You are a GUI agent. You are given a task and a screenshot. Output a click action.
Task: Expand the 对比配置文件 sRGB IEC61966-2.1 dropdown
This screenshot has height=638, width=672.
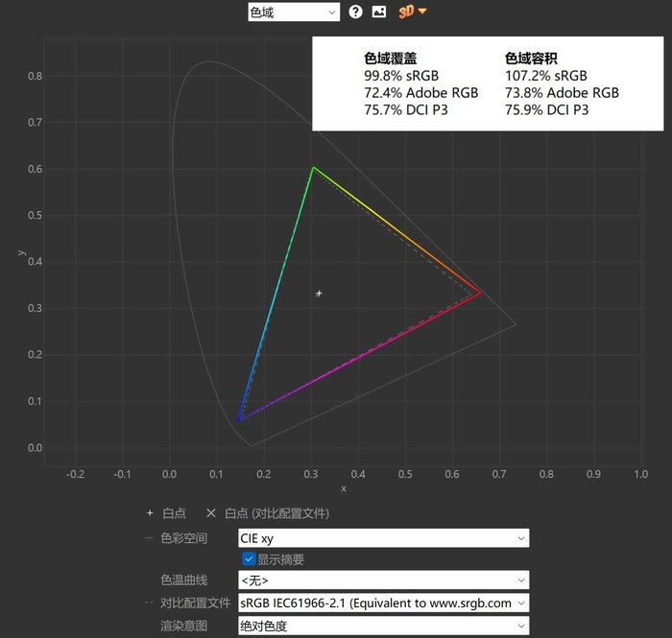[383, 603]
